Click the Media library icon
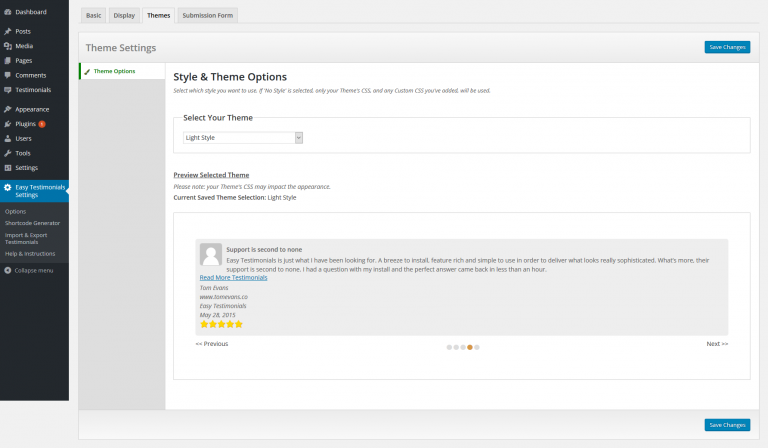Image resolution: width=768 pixels, height=448 pixels. [8, 46]
